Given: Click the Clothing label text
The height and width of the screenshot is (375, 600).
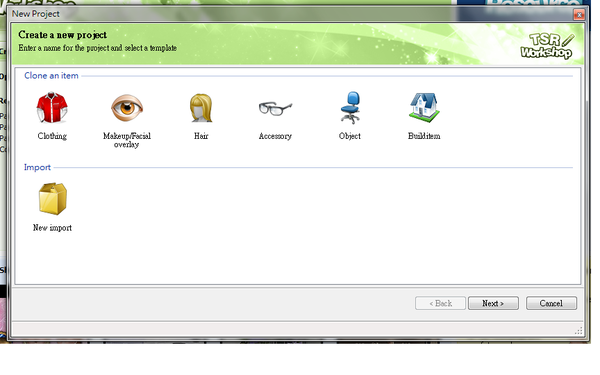Looking at the screenshot, I should [x=52, y=136].
